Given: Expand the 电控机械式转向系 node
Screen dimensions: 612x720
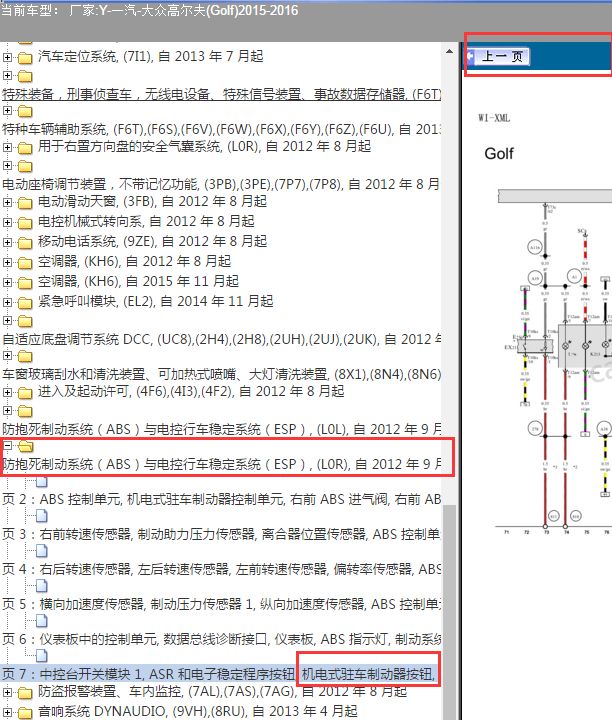Looking at the screenshot, I should 7,222.
